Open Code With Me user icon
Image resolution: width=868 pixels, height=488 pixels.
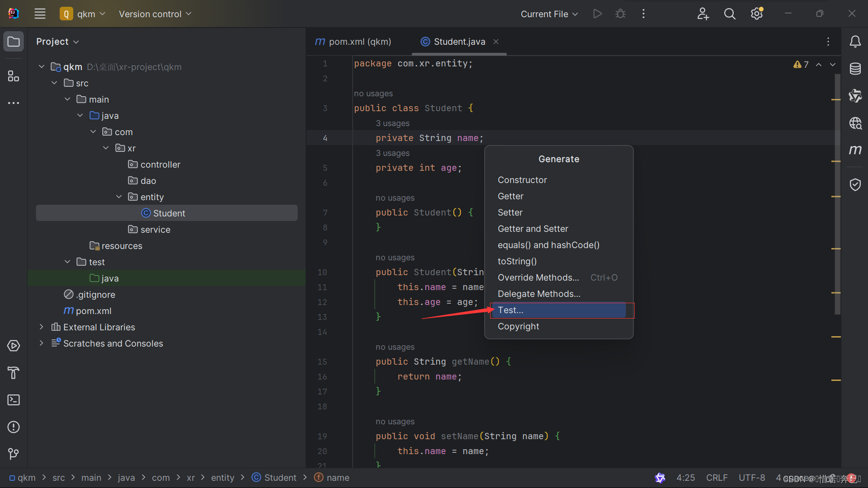point(703,14)
